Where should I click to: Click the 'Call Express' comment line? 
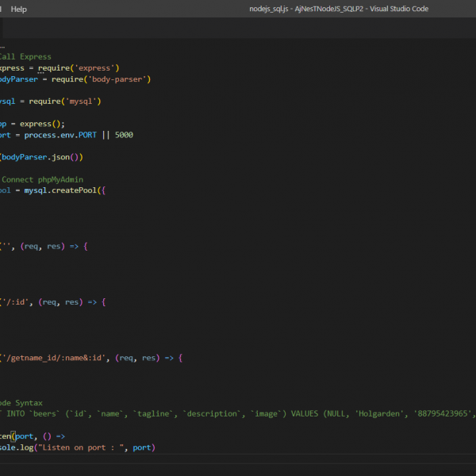(25, 57)
